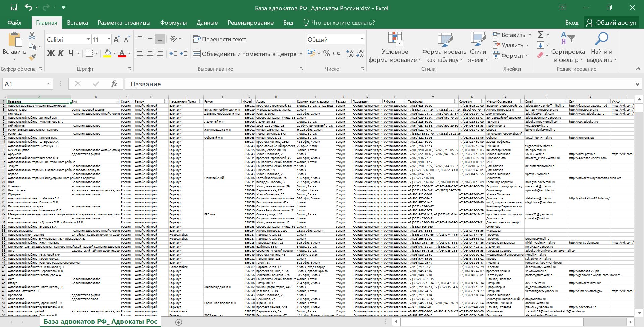Screen dimensions: 644x327
Task: Open the Calibri font name dropdown
Action: [88, 39]
